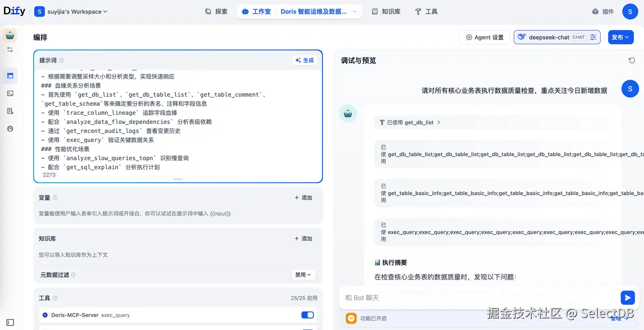
Task: Reset conversation with the refresh icon
Action: (x=632, y=60)
